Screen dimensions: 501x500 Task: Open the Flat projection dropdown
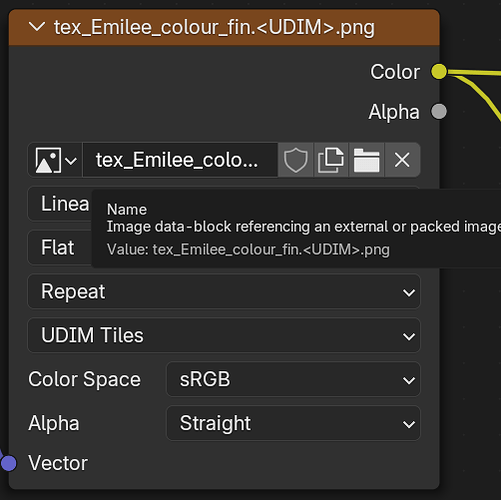click(60, 248)
